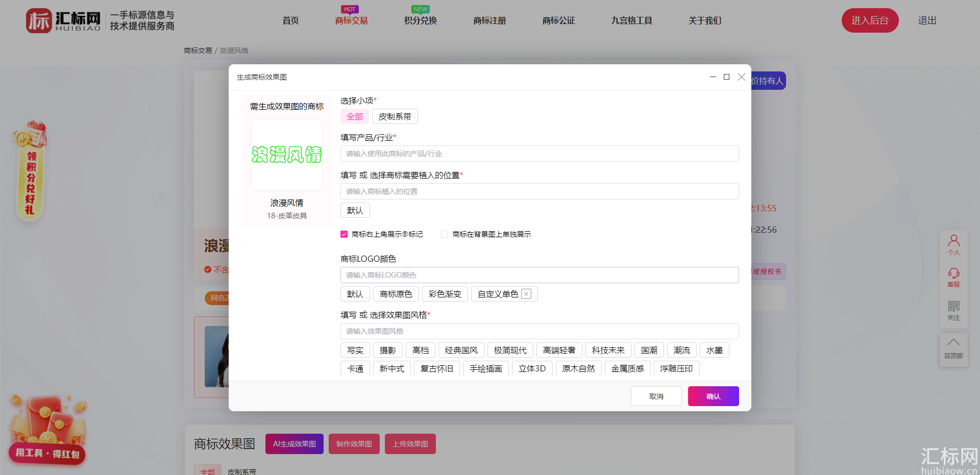The width and height of the screenshot is (980, 475).
Task: Enable 商标在背景图上单独展示 checkbox
Action: pos(445,234)
